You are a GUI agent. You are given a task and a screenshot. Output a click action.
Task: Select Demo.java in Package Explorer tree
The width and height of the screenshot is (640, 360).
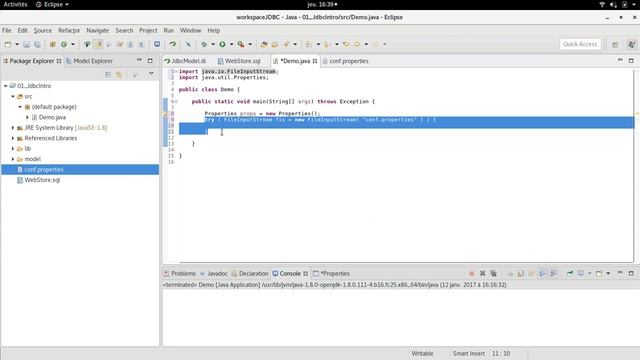(x=52, y=117)
